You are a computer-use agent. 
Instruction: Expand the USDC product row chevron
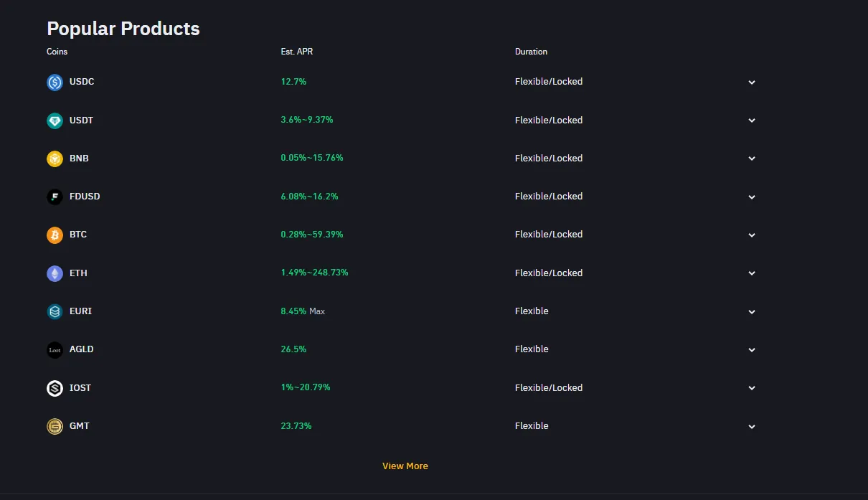752,82
